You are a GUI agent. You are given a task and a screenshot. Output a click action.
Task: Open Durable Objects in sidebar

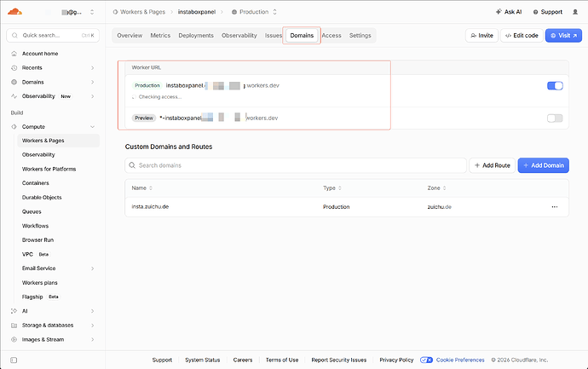42,197
